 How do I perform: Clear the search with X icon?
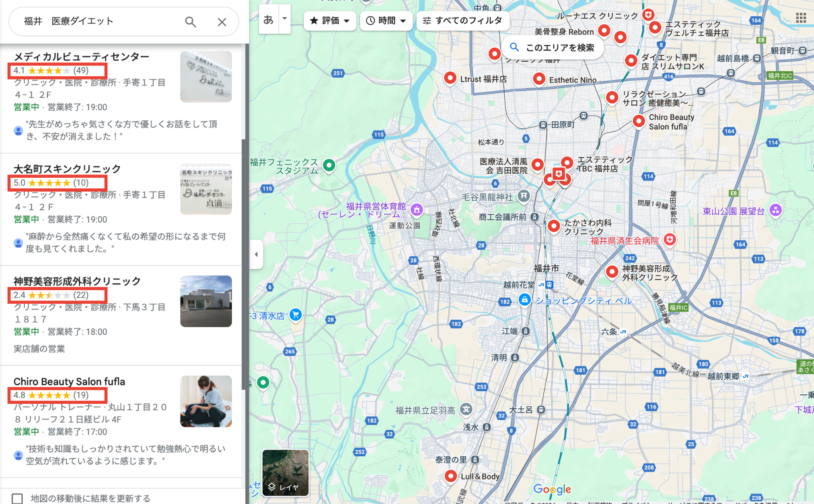[222, 22]
